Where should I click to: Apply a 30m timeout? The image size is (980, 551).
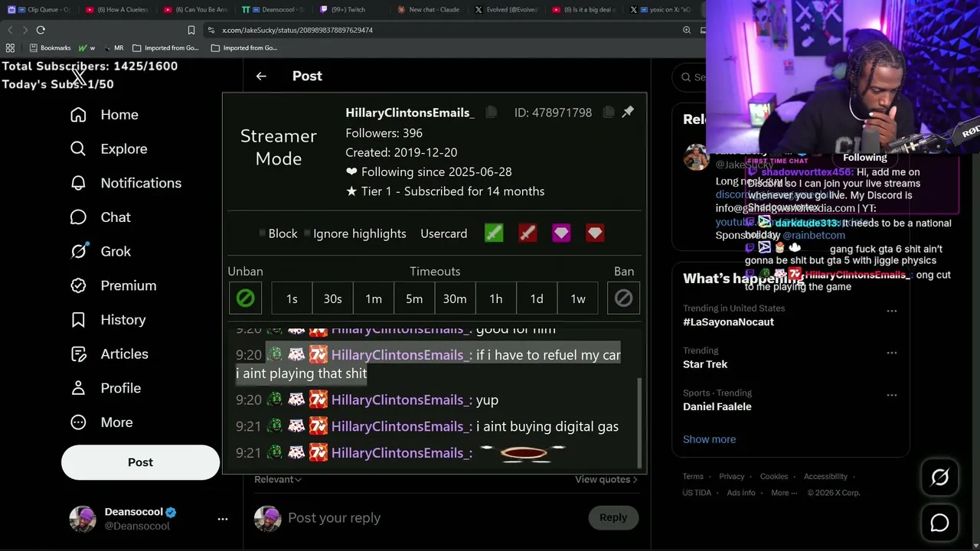coord(455,298)
